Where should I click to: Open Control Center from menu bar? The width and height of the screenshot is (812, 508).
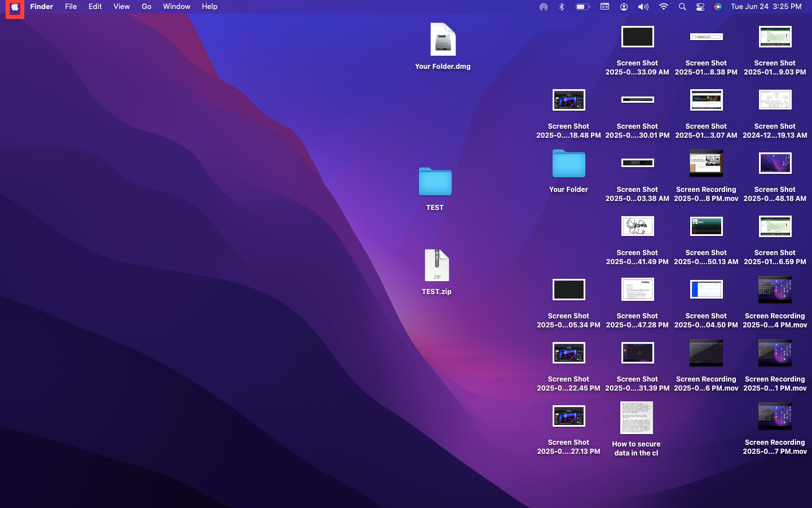[700, 7]
